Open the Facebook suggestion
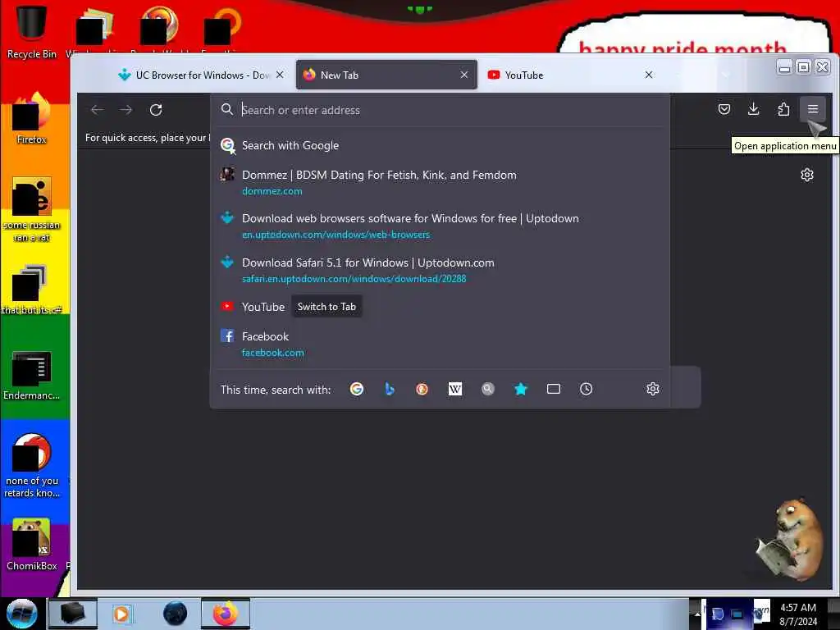Image resolution: width=840 pixels, height=630 pixels. coord(440,344)
